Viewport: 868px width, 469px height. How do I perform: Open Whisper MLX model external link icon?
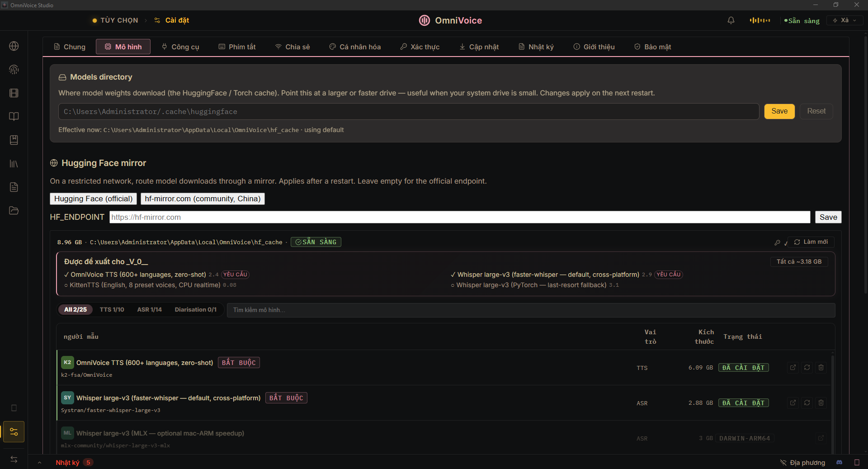(x=821, y=438)
